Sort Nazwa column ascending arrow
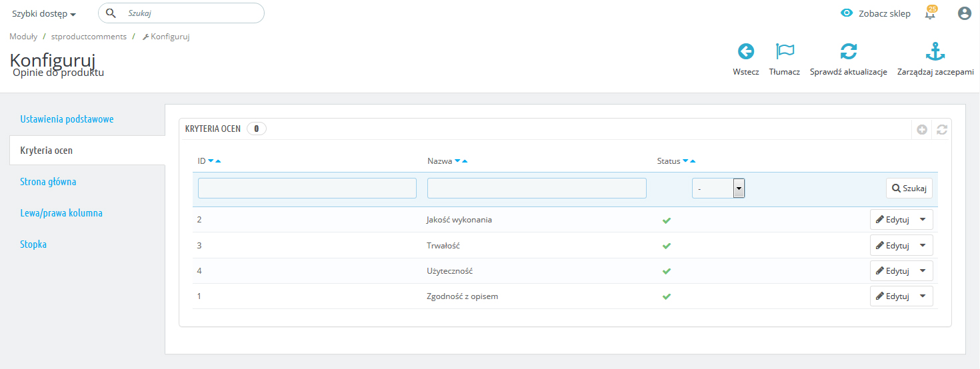980x369 pixels. click(x=465, y=161)
